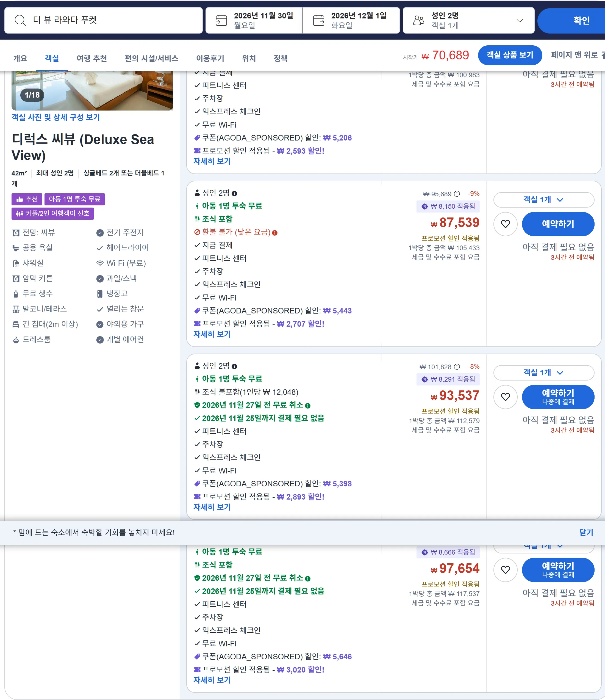Viewport: 605px width, 700px height.
Task: Click the 더 뷰 라와다 푸켓 search field
Action: 103,20
